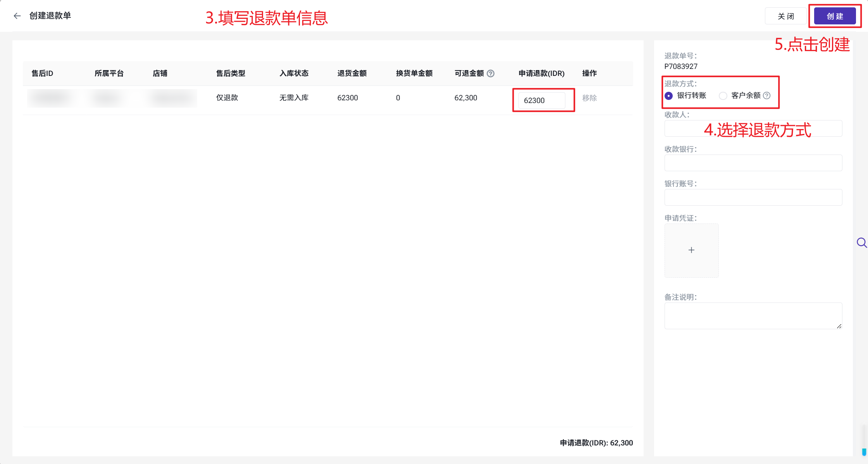868x464 pixels.
Task: Click the 售后ID column header
Action: 42,74
